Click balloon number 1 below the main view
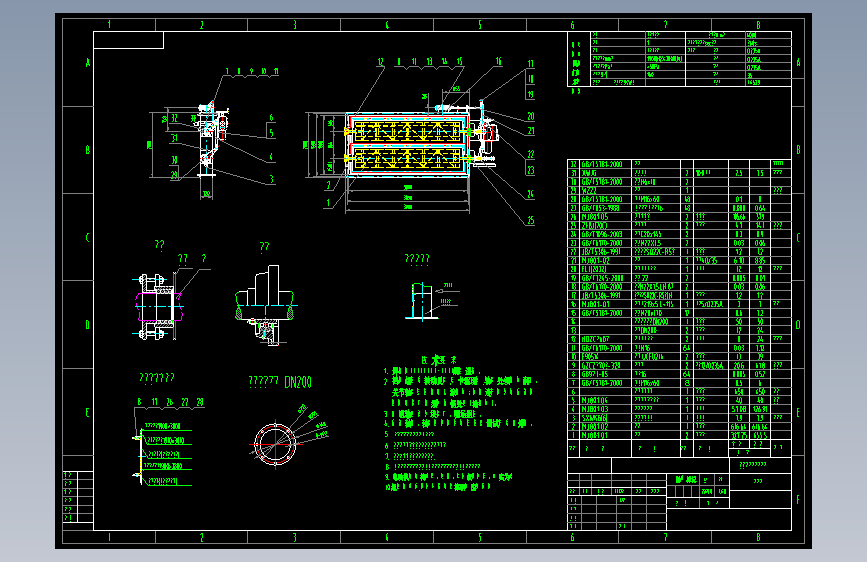The height and width of the screenshot is (562, 867). 328,203
